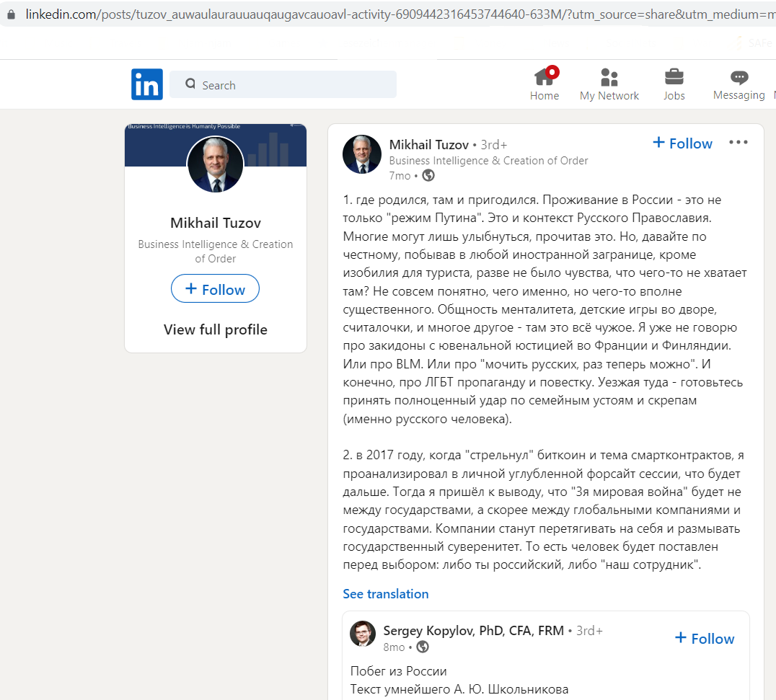Click the globe icon beside 8mo
Viewport: 776px width, 700px height.
pos(423,647)
